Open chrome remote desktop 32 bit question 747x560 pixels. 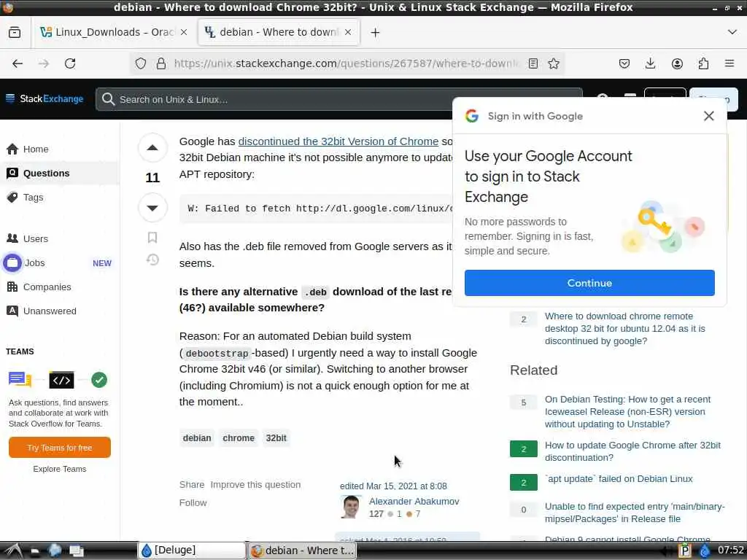pyautogui.click(x=624, y=329)
